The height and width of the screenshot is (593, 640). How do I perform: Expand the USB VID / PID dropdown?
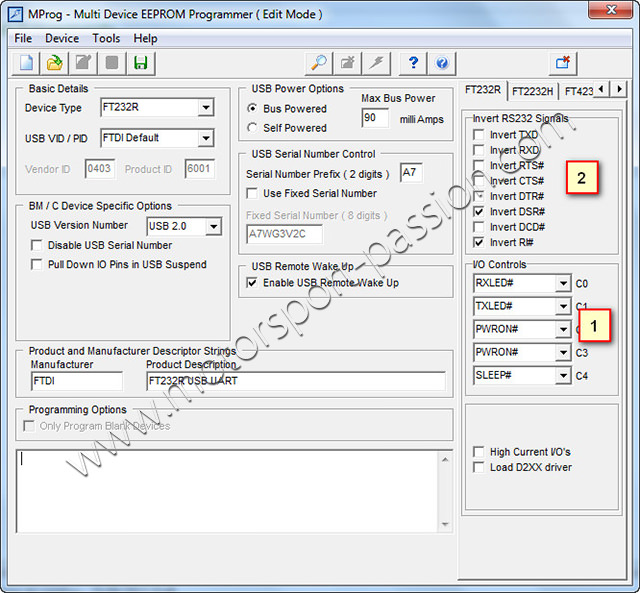[x=206, y=138]
